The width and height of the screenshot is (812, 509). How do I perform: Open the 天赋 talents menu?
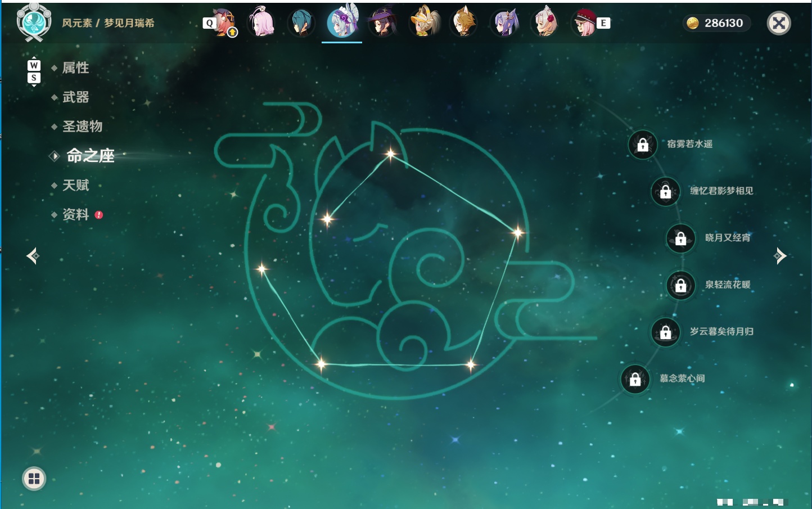tap(75, 185)
